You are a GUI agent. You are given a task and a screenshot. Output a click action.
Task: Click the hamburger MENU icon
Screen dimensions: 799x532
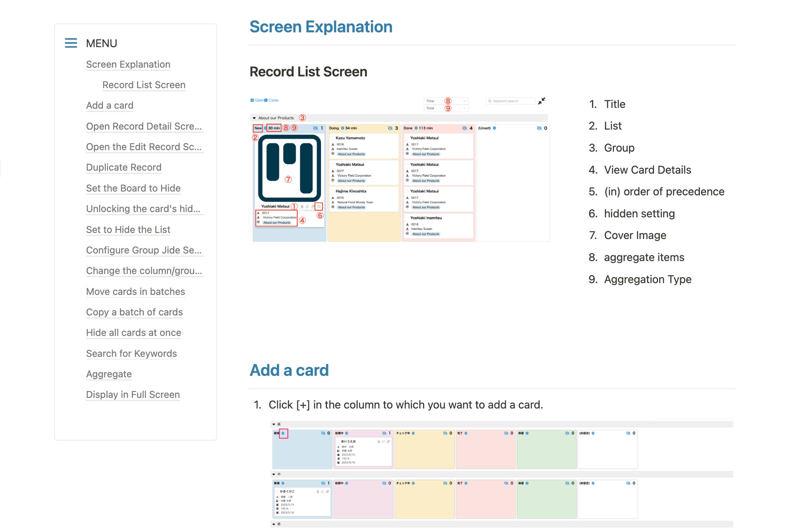[x=71, y=43]
